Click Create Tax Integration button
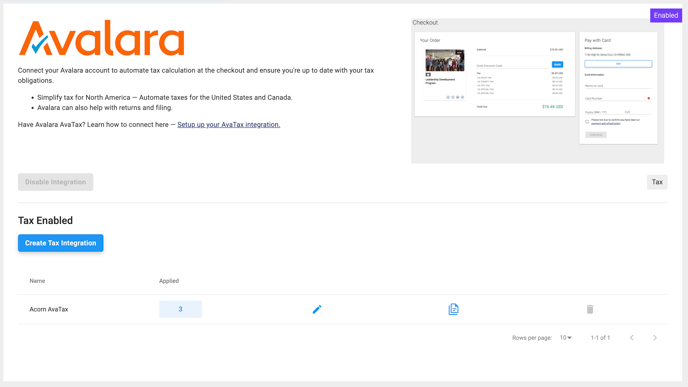The height and width of the screenshot is (387, 688). [61, 243]
